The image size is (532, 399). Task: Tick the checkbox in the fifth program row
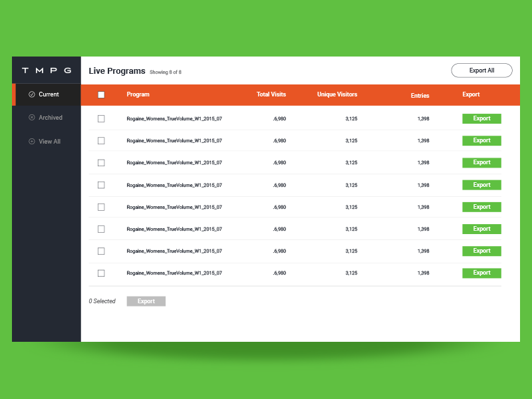pos(101,207)
